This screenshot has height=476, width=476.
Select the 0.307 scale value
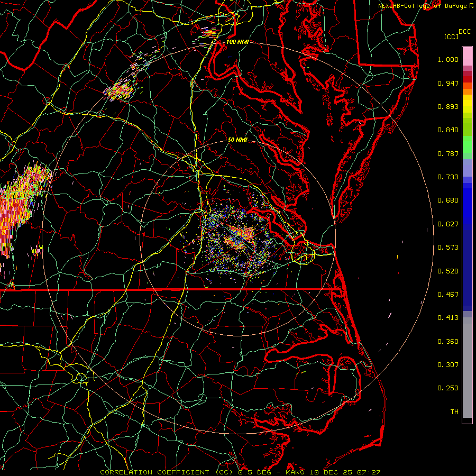(x=448, y=364)
